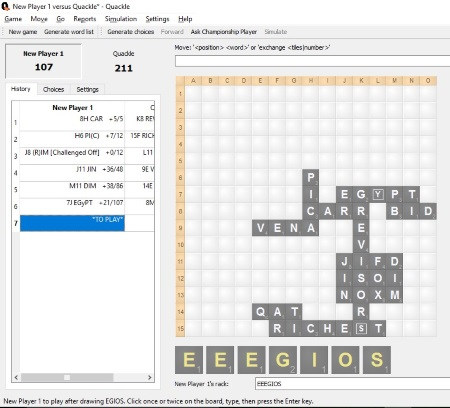Click the V tile of VENA
The image size is (450, 408).
pyautogui.click(x=261, y=228)
